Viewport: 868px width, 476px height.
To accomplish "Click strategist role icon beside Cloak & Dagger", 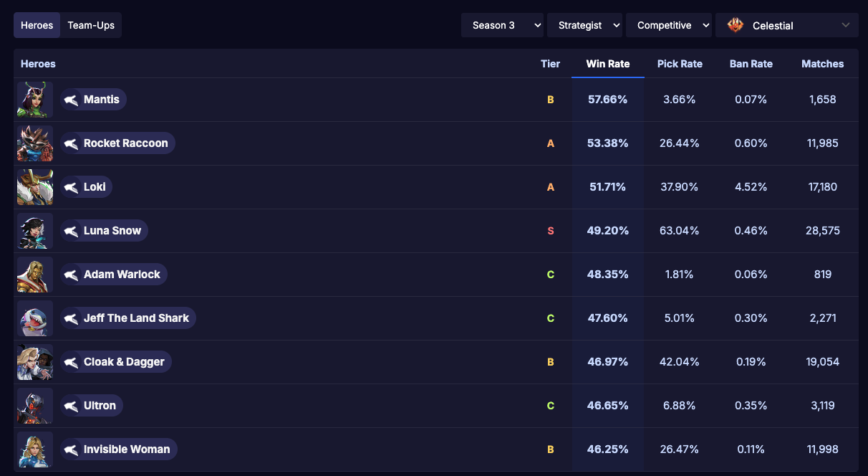I will 71,362.
